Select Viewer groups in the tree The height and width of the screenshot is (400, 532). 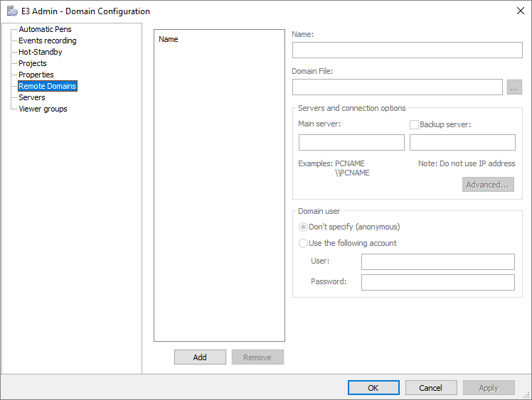(43, 109)
